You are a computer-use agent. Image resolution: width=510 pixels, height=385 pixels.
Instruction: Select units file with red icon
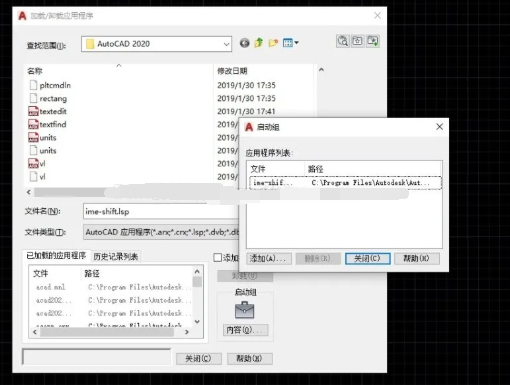click(43, 137)
